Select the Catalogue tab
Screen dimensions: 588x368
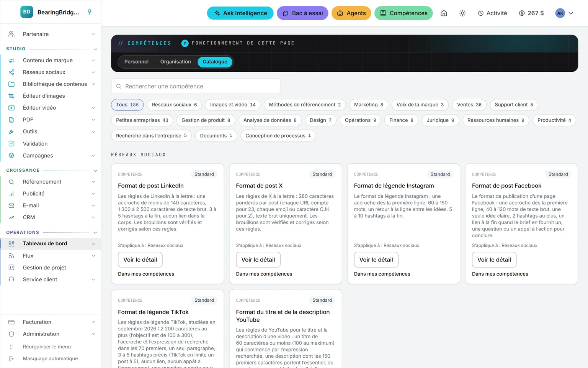[215, 62]
